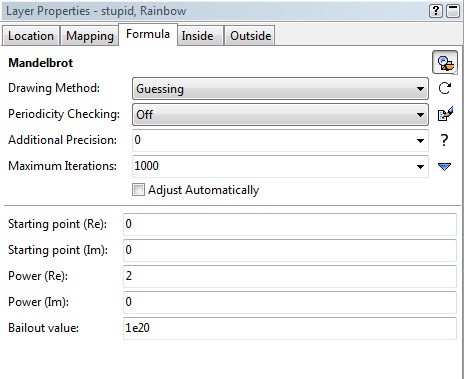Click the Drawing Method label
This screenshot has width=464, height=379.
(x=54, y=88)
